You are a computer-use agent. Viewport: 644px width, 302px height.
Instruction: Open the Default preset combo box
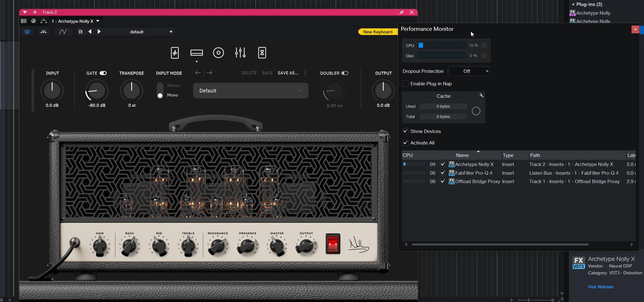point(251,91)
